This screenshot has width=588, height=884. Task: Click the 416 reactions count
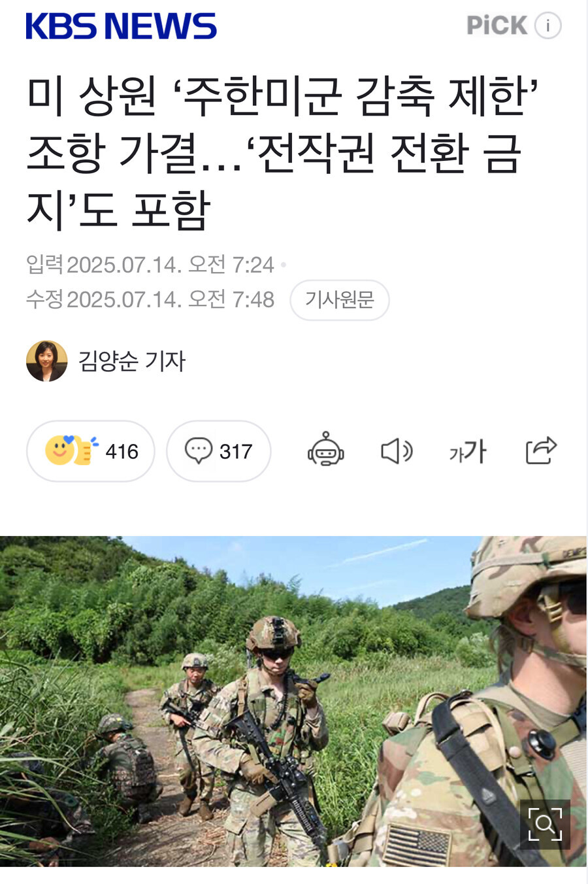122,452
